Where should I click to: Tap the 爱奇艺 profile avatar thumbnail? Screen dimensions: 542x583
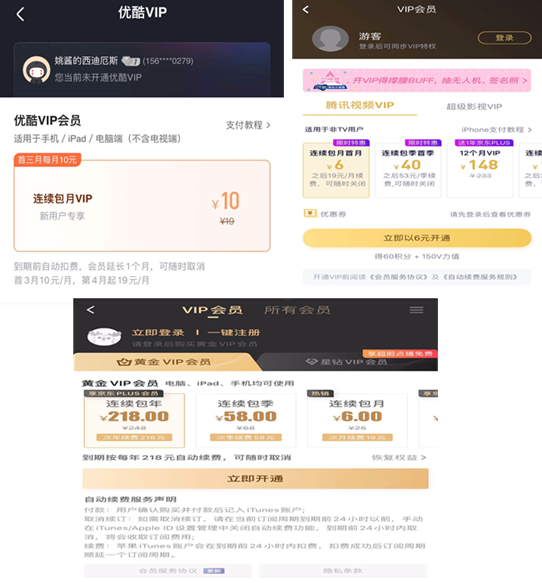click(x=104, y=336)
